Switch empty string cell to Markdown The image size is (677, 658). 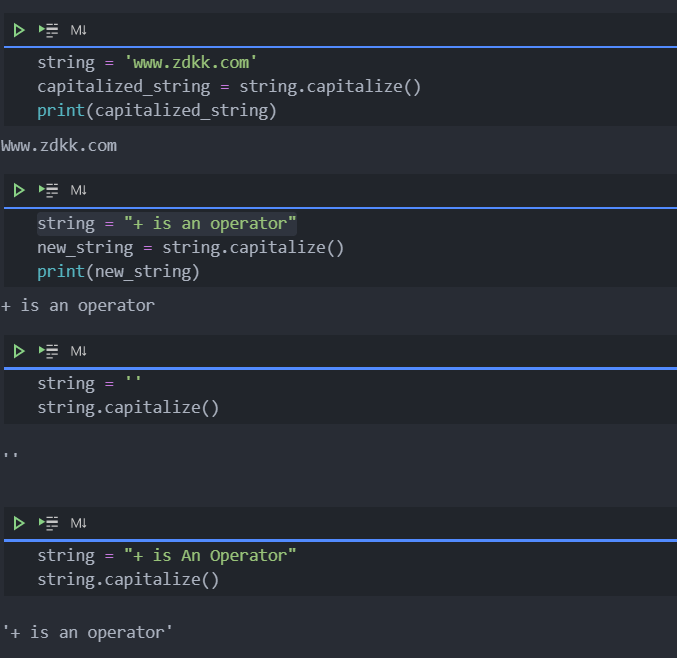tap(79, 351)
